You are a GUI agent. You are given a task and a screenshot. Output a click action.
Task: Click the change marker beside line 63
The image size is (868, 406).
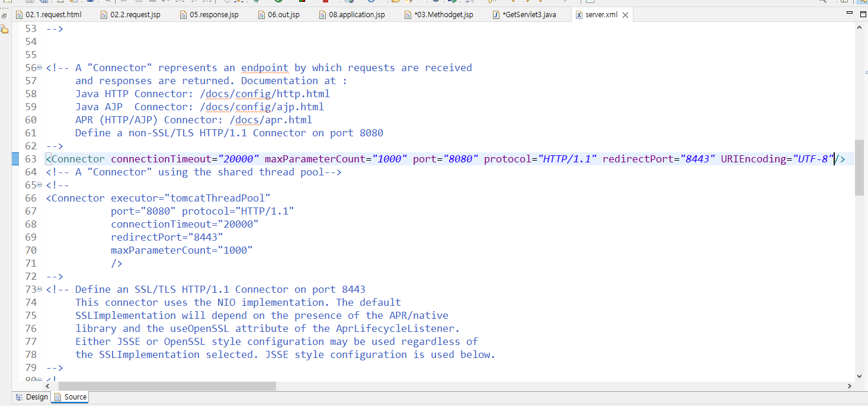click(x=16, y=159)
